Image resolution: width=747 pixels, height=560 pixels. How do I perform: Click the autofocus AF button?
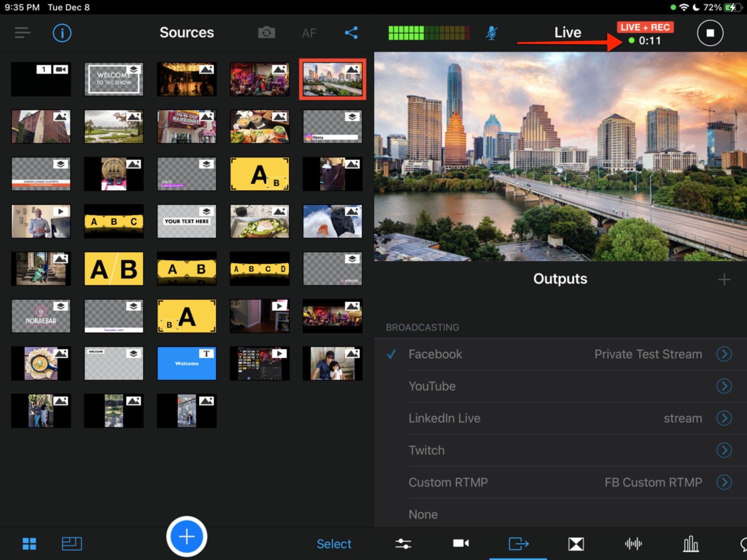[309, 32]
